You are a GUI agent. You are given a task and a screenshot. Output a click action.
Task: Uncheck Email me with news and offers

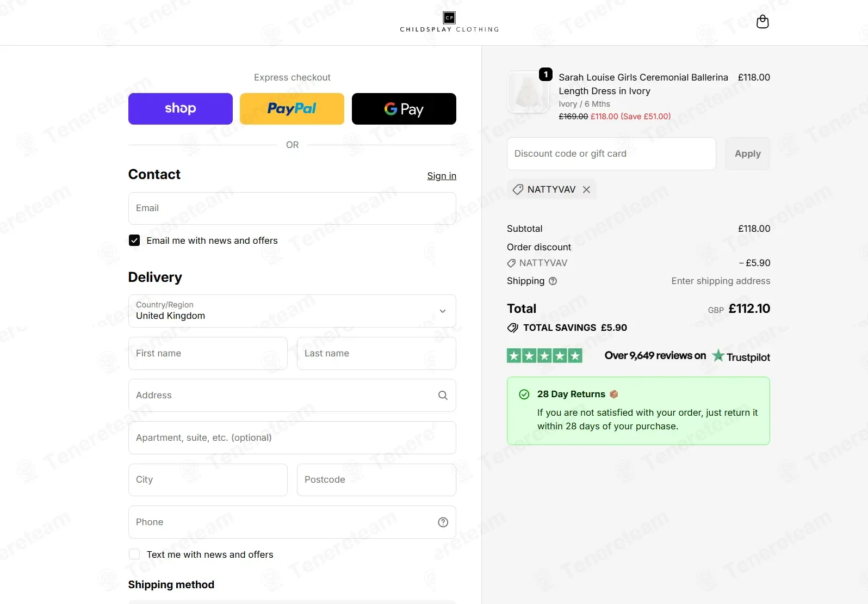coord(134,241)
